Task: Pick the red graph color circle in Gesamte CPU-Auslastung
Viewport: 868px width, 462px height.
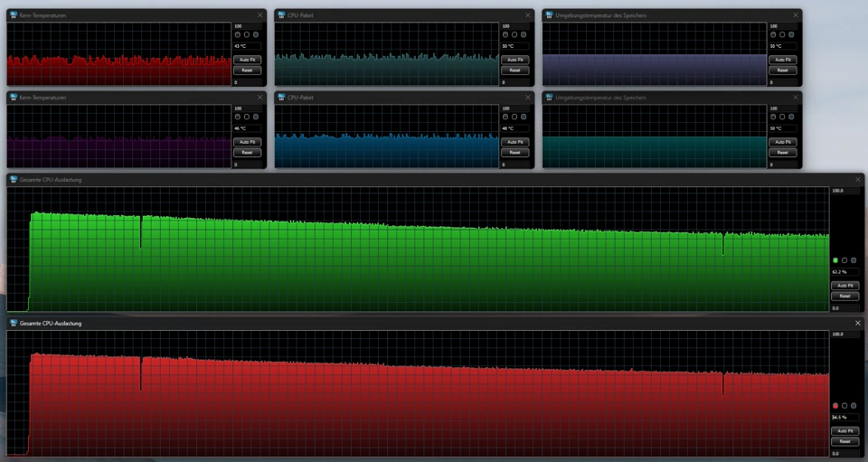Action: (835, 406)
